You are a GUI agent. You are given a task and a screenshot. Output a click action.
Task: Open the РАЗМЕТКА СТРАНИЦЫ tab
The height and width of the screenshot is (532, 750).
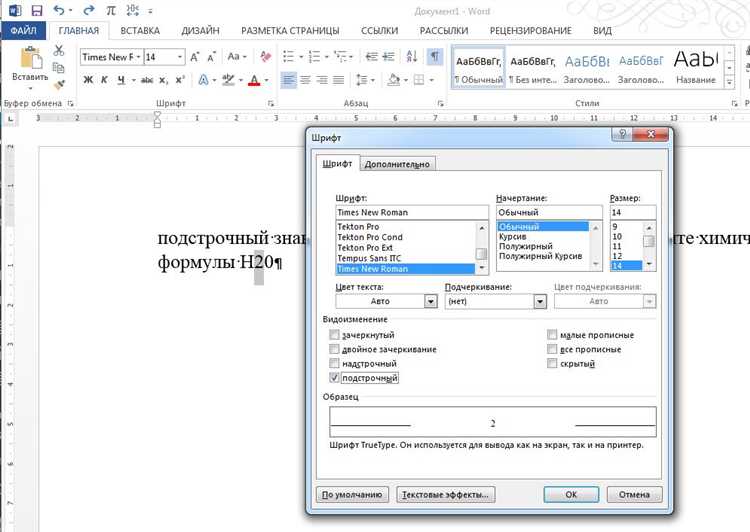[x=290, y=31]
